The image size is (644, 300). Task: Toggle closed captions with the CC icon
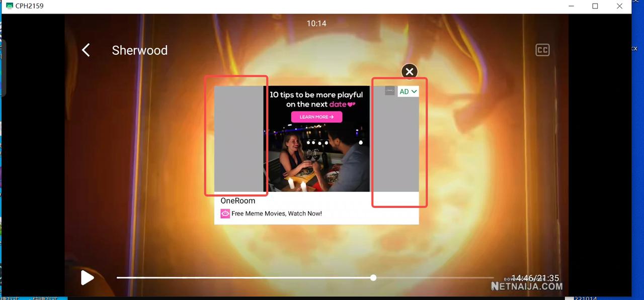542,50
